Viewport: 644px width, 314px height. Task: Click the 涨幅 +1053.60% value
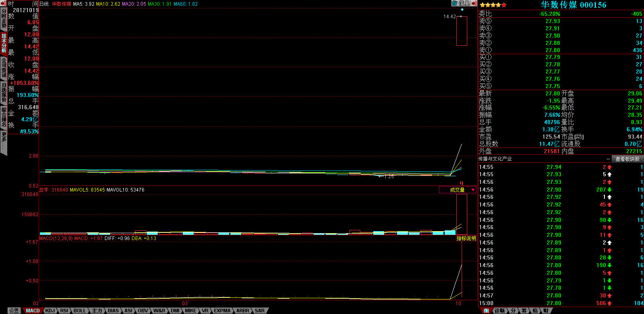(24, 83)
